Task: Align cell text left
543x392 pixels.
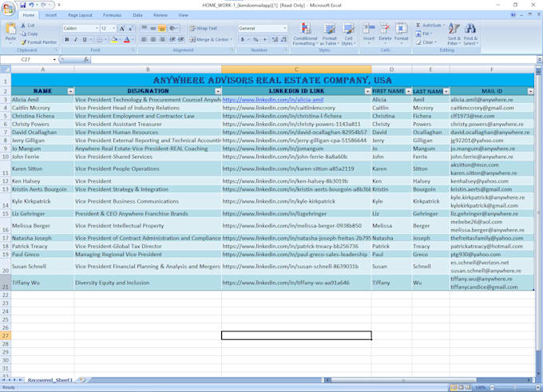Action: 144,40
